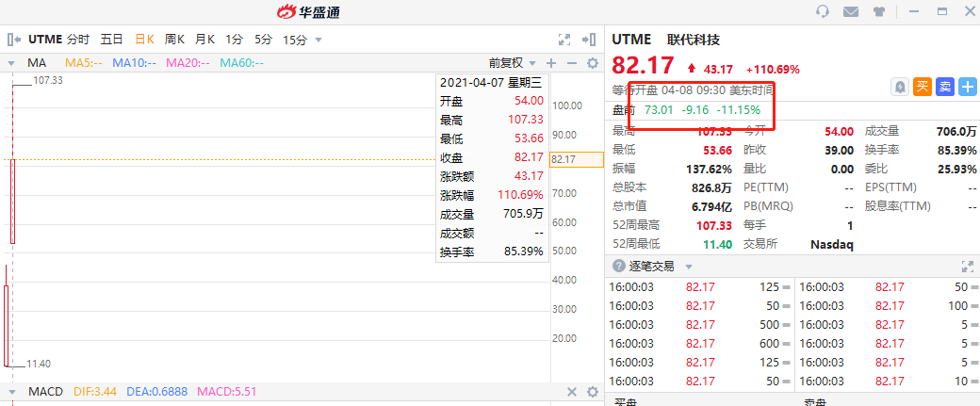Open the skin theme shirt icon
Image resolution: width=980 pixels, height=406 pixels.
[x=879, y=11]
